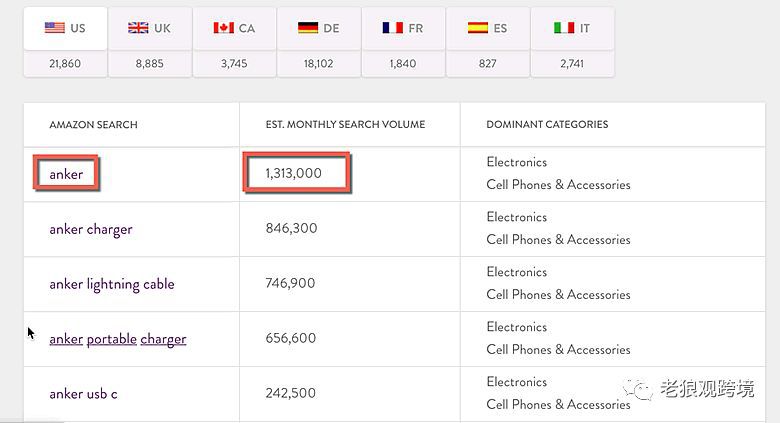Click the 827 count under ES

click(488, 64)
